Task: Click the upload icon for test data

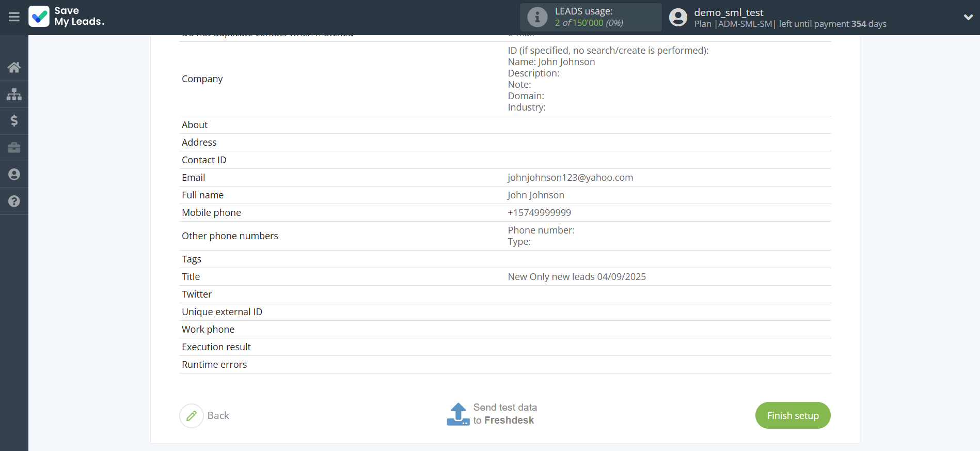Action: [x=458, y=414]
